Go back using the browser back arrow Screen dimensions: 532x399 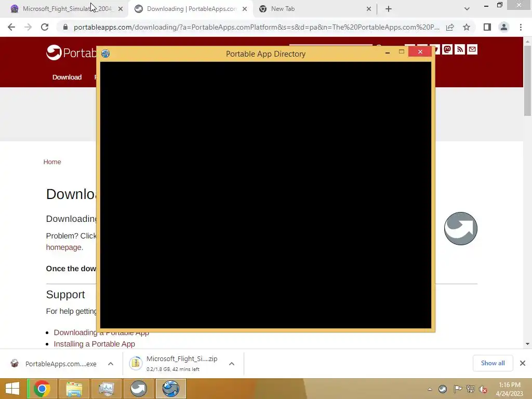11,27
